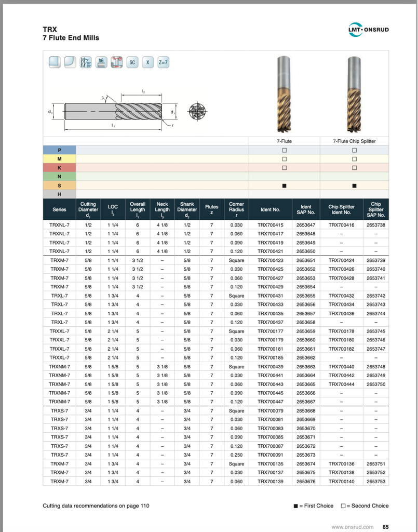Screen dimensions: 418x532
Task: Click ident number TRX700135
Action: [x=271, y=464]
